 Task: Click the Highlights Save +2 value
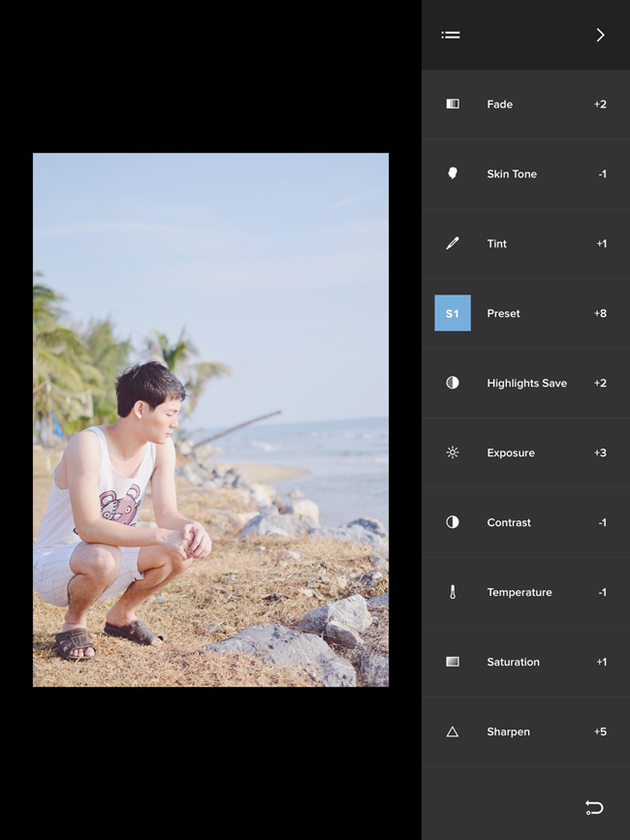coord(600,383)
